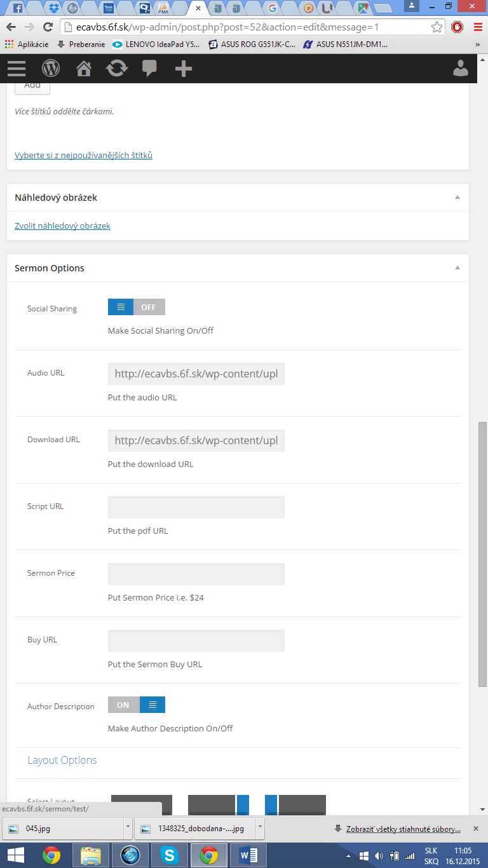The width and height of the screenshot is (488, 868).
Task: Click the WordPress logo icon
Action: coord(51,68)
